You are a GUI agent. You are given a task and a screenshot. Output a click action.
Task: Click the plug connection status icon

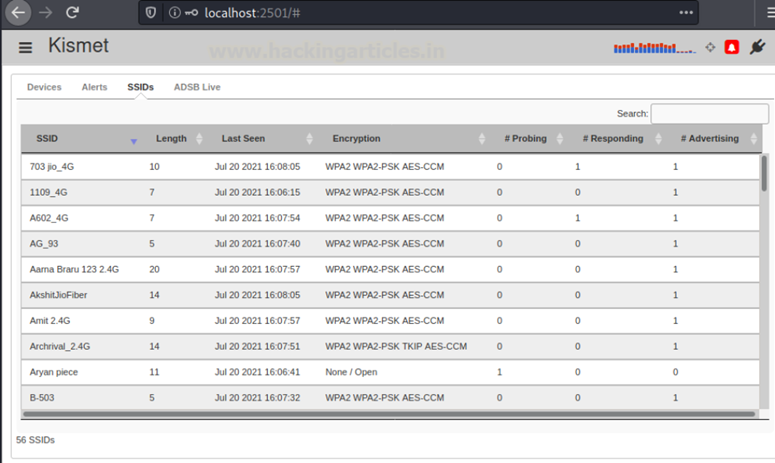757,47
